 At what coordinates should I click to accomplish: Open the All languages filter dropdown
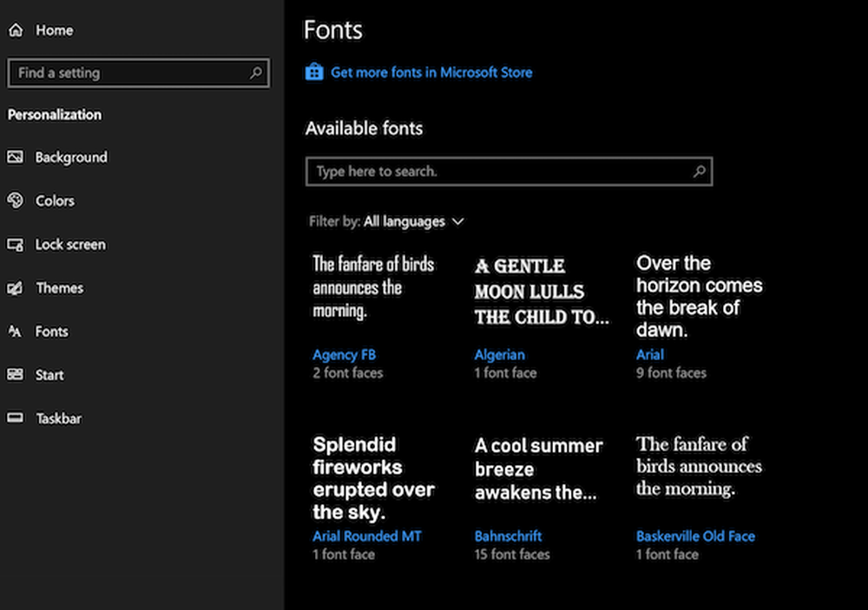[x=406, y=221]
